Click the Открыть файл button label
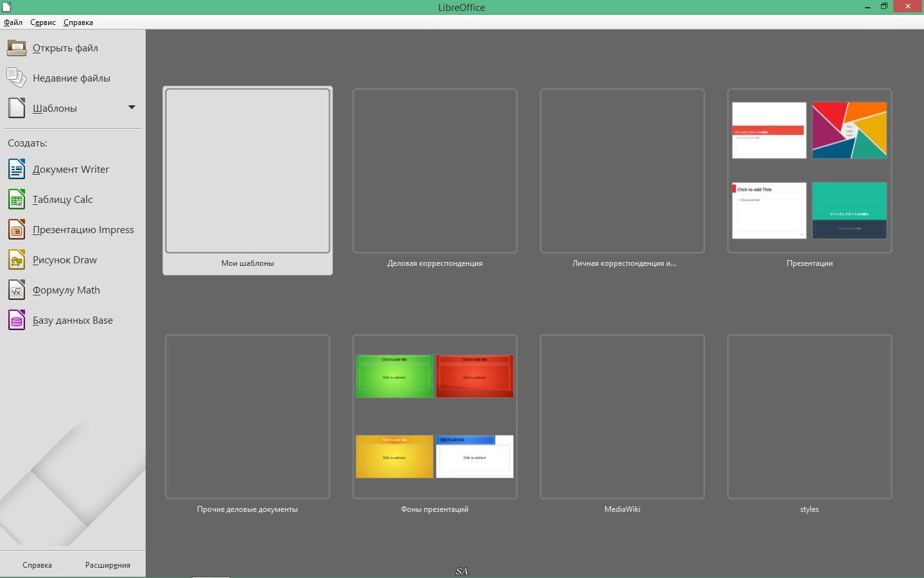Image resolution: width=924 pixels, height=578 pixels. tap(65, 48)
